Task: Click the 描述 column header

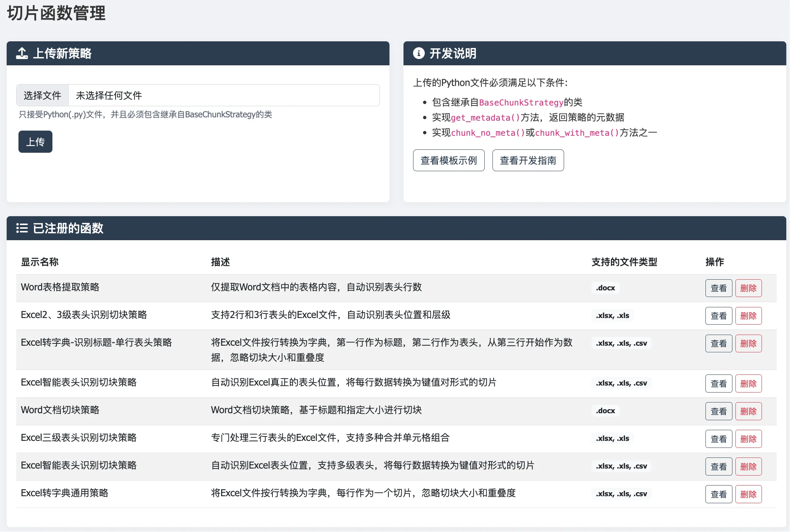Action: pos(220,262)
